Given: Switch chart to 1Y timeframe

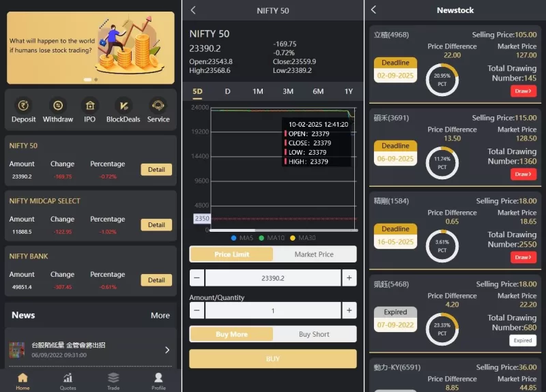Looking at the screenshot, I should [x=349, y=91].
